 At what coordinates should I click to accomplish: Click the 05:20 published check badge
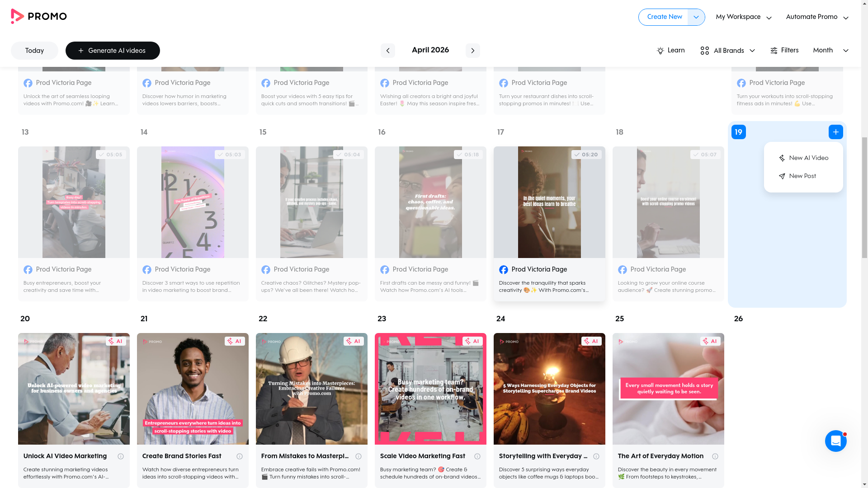pos(586,155)
